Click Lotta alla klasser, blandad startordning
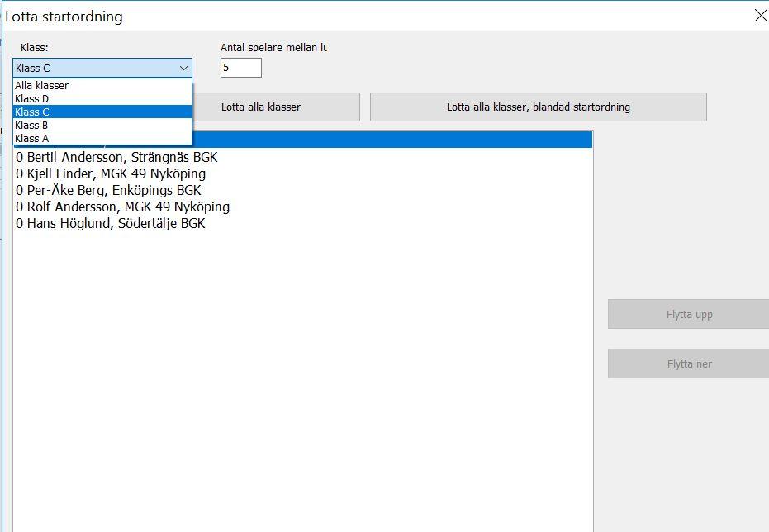This screenshot has height=532, width=769. (538, 107)
